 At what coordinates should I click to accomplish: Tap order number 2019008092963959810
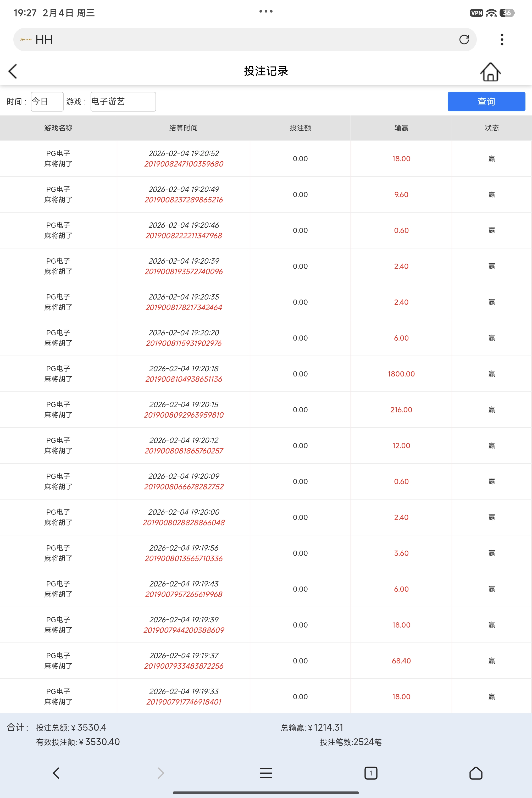point(184,415)
